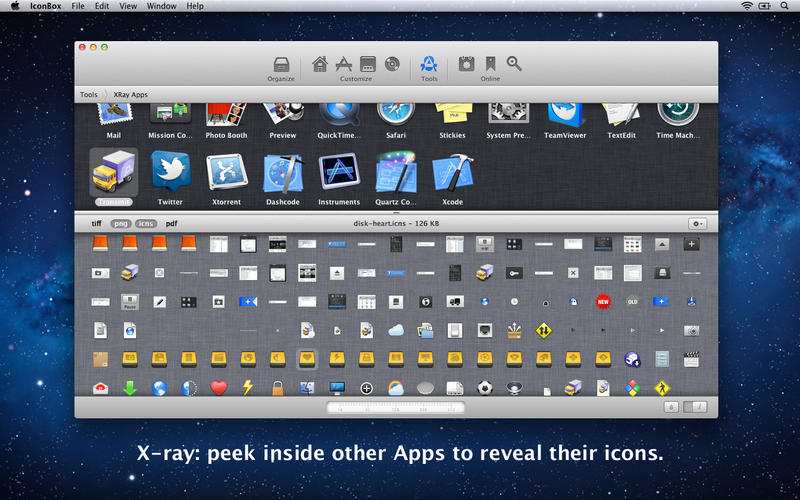
Task: Select the Mission Control app
Action: (170, 120)
